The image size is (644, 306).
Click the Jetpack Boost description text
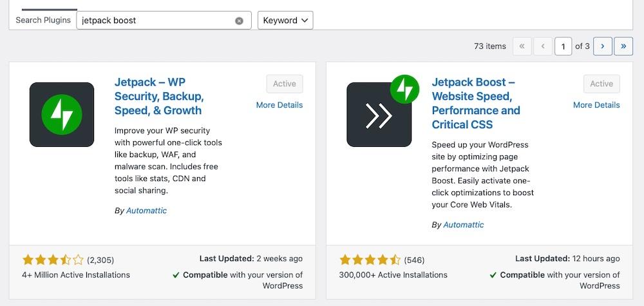(x=482, y=175)
